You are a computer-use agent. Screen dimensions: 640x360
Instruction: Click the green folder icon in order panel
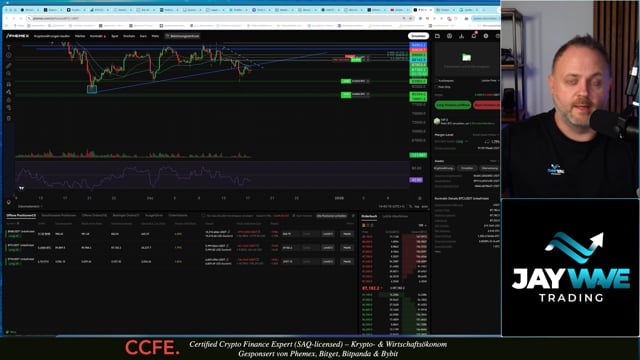click(x=467, y=57)
